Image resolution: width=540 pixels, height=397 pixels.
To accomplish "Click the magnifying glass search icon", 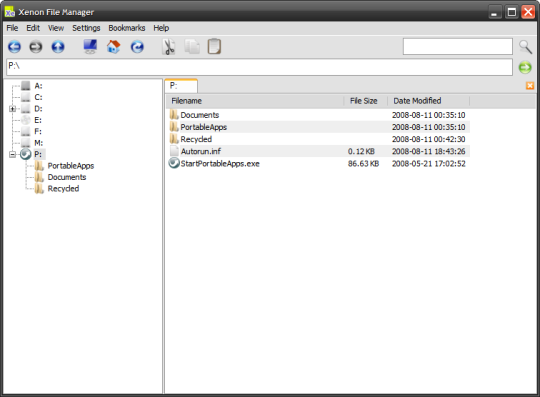I will click(526, 47).
